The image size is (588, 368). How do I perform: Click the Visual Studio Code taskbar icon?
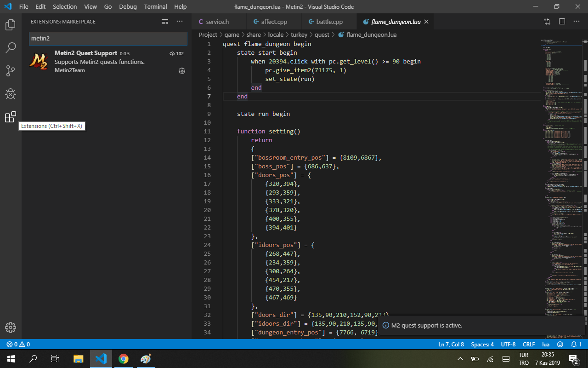click(101, 359)
